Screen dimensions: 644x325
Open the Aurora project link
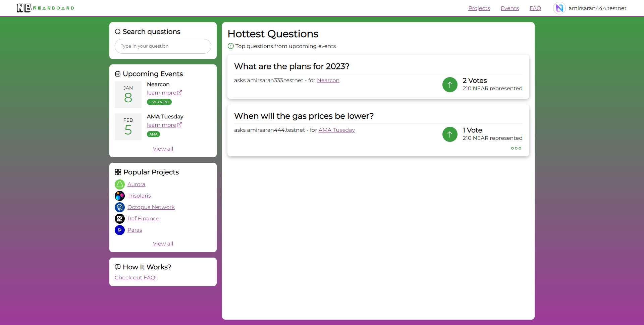(x=136, y=184)
